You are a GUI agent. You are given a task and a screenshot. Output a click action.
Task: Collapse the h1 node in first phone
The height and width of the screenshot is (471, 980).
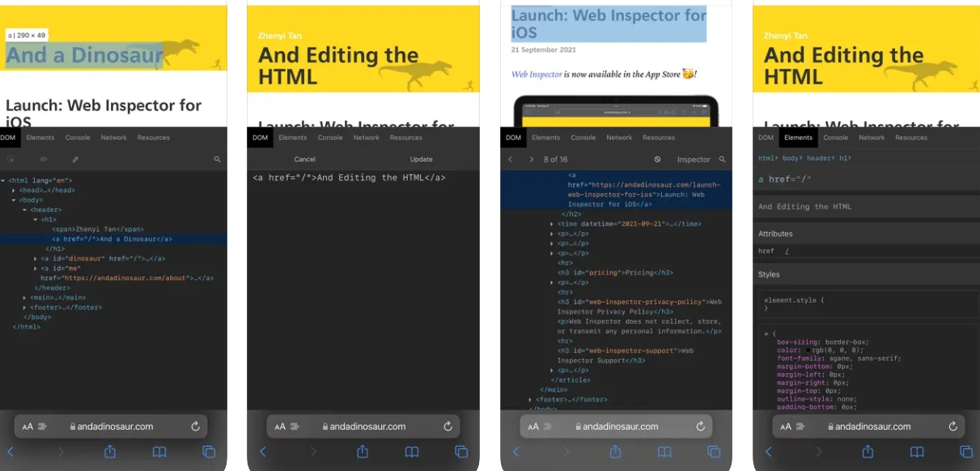click(35, 219)
